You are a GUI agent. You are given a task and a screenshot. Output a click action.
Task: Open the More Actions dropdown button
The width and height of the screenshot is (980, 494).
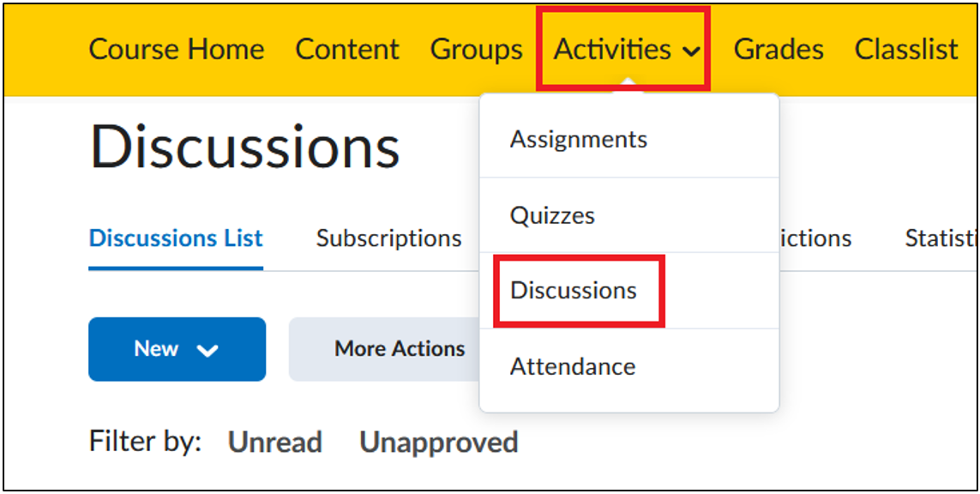pyautogui.click(x=384, y=349)
